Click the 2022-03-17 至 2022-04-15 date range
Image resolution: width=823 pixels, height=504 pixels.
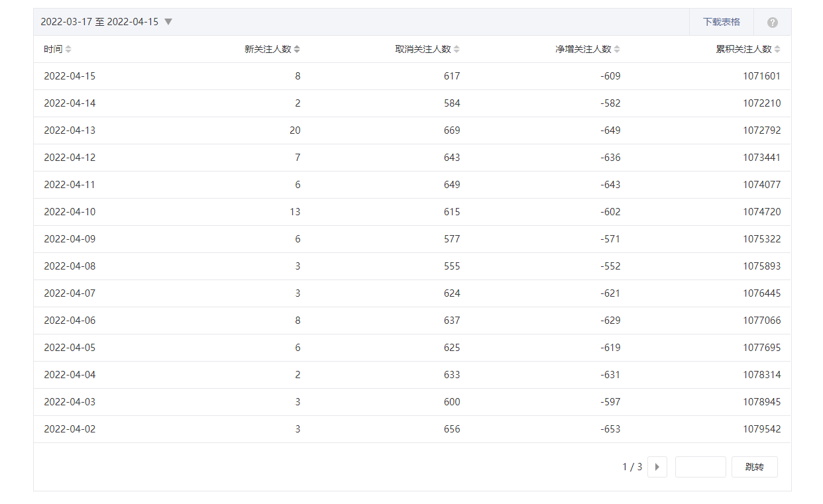tap(99, 22)
